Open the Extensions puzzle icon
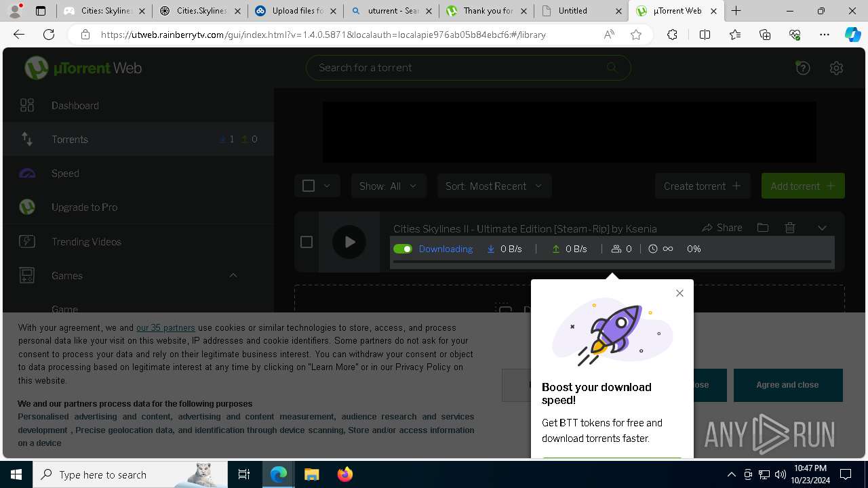The width and height of the screenshot is (868, 488). [672, 35]
